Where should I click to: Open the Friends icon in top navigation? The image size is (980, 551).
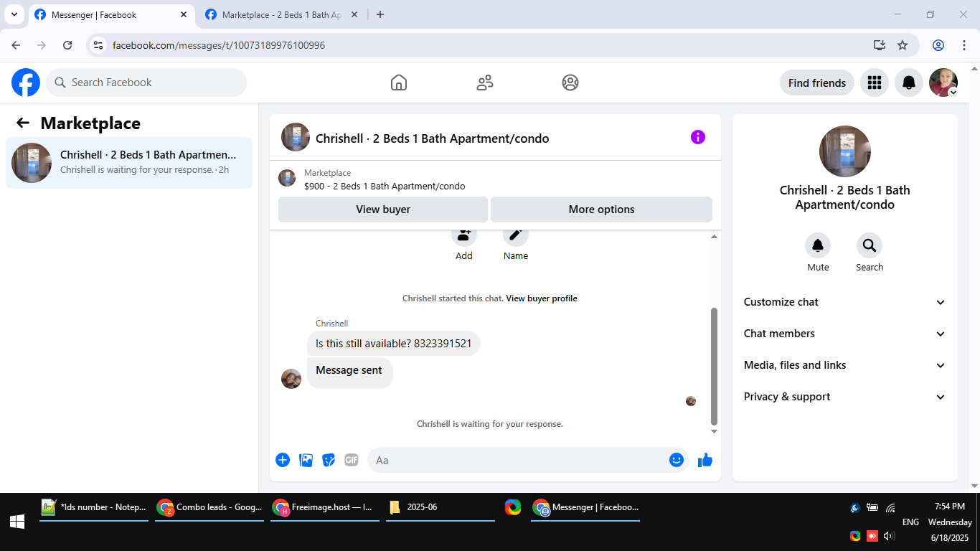(485, 83)
